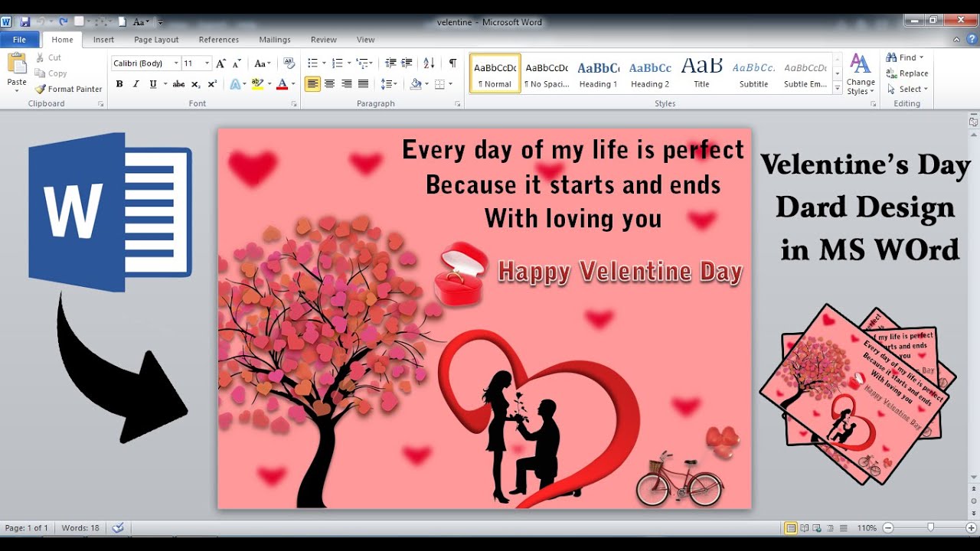
Task: Click the yellow text highlight color button
Action: pyautogui.click(x=257, y=84)
